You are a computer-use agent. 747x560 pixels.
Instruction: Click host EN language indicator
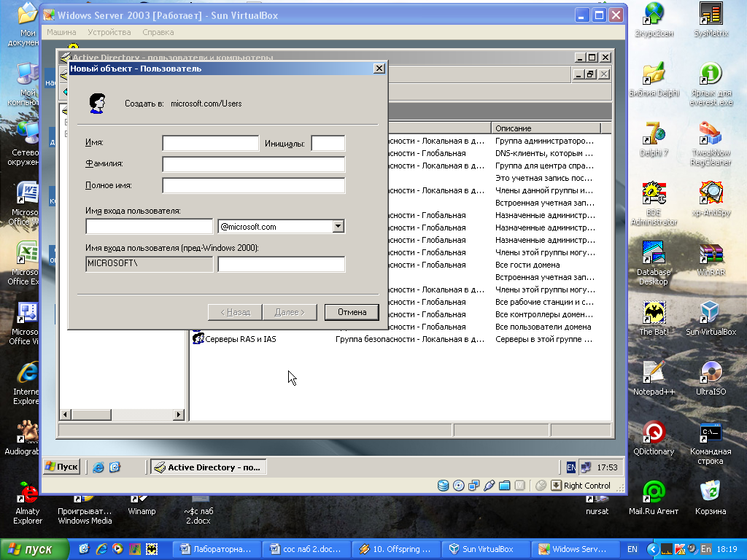click(x=632, y=550)
